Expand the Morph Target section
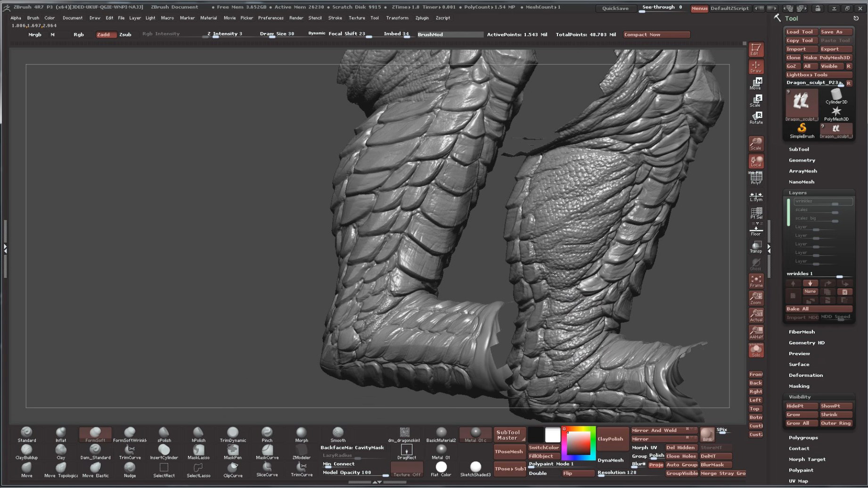Image resolution: width=868 pixels, height=488 pixels. click(x=807, y=459)
